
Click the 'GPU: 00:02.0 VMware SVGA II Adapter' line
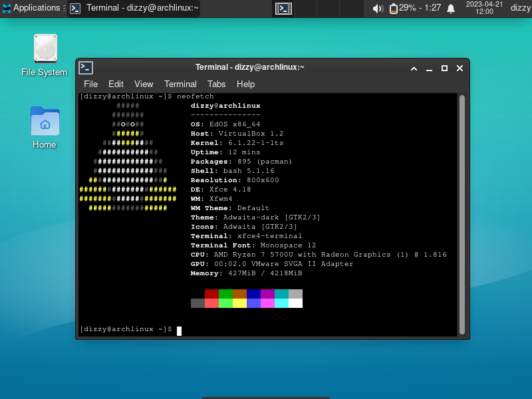[272, 264]
